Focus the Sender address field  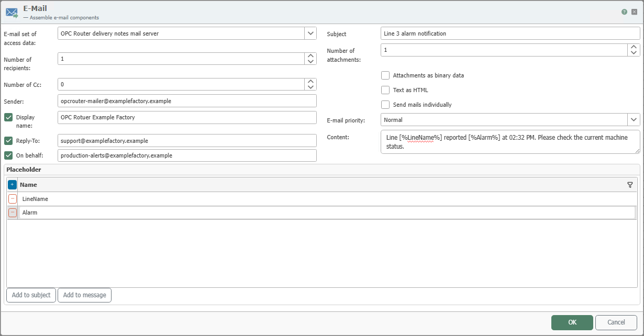tap(187, 100)
